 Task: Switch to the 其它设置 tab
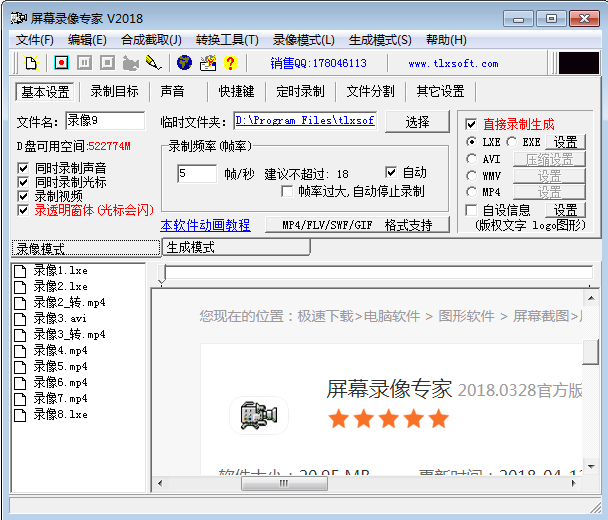coord(440,92)
